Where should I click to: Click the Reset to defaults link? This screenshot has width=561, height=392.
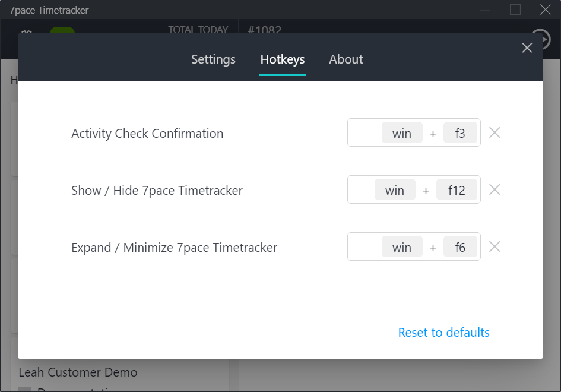click(443, 333)
